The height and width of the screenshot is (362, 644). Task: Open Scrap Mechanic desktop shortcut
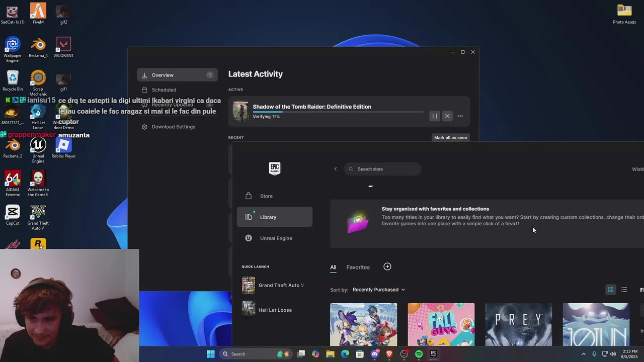pos(38,83)
